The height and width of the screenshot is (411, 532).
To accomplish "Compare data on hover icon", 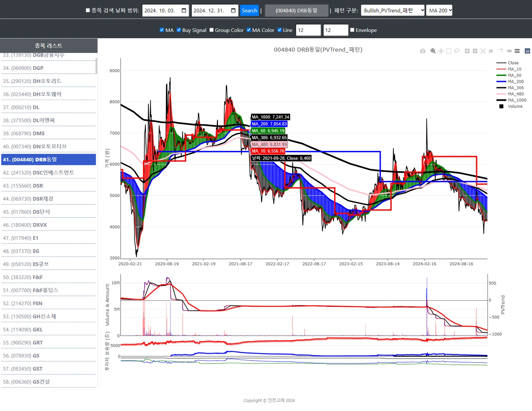I will point(517,51).
